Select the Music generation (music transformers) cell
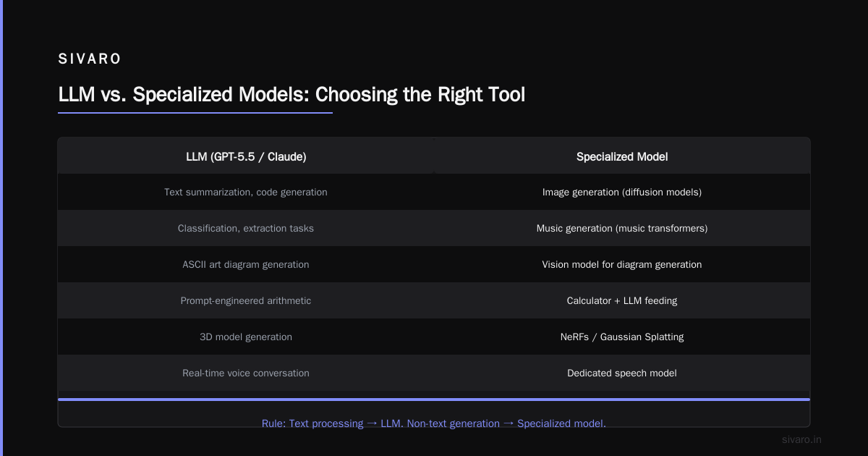The height and width of the screenshot is (456, 868). [622, 228]
